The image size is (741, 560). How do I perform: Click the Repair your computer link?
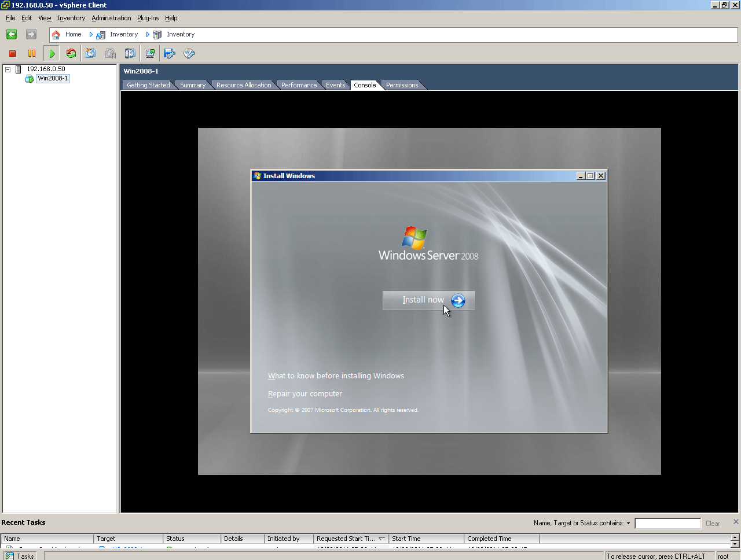[305, 394]
